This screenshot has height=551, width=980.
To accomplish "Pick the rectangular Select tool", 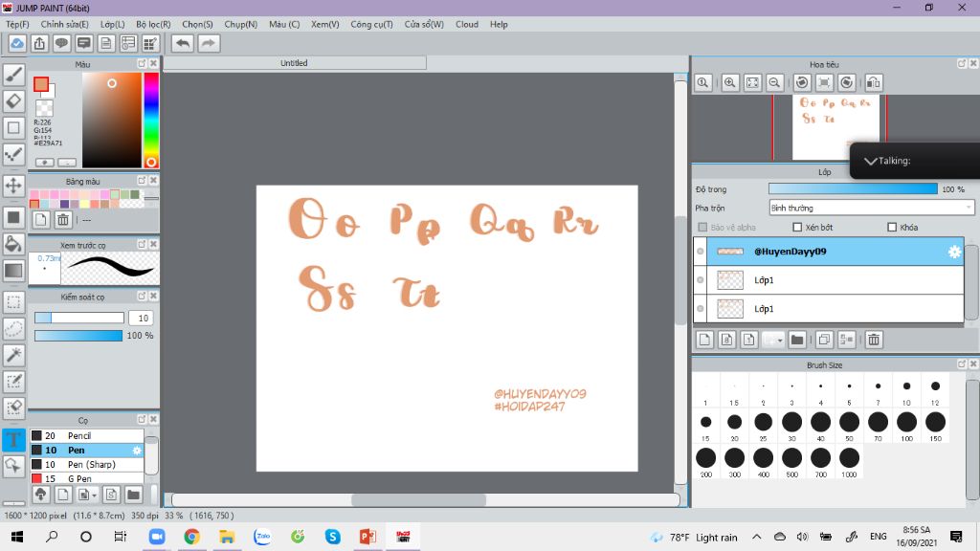I will [13, 302].
